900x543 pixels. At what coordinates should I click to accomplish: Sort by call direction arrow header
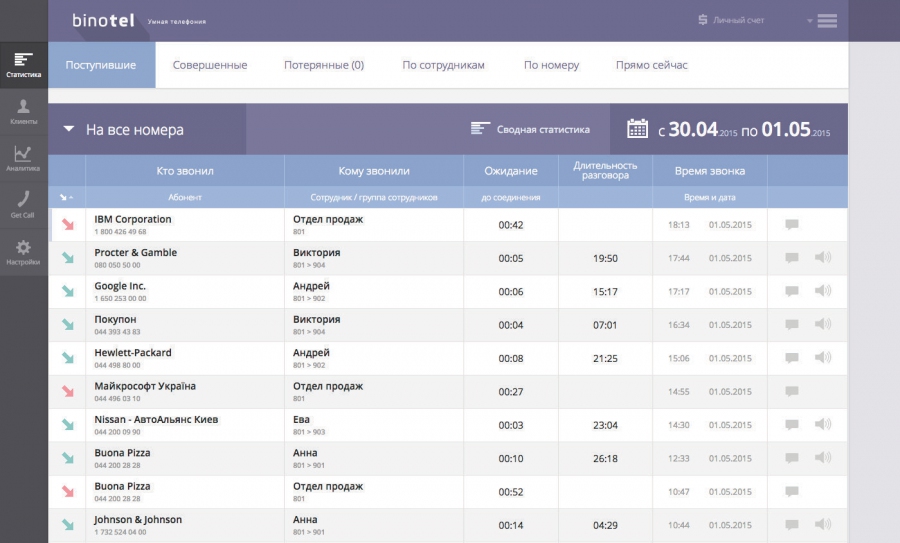point(67,197)
